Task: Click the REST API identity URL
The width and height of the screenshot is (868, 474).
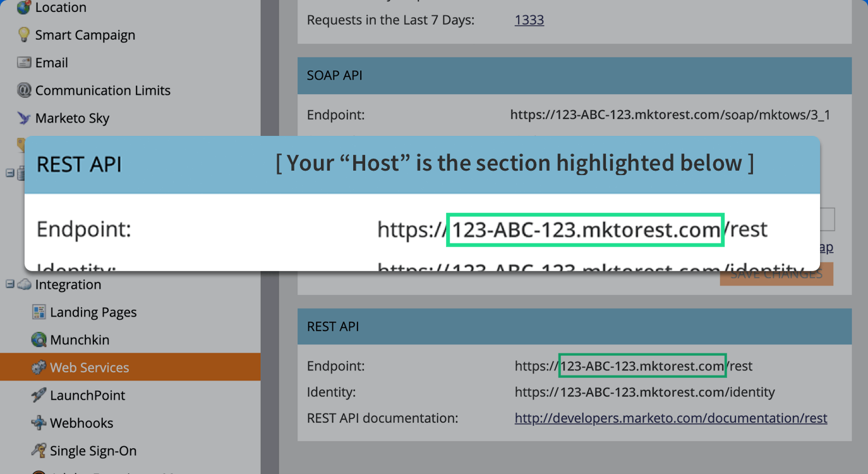Action: click(645, 392)
